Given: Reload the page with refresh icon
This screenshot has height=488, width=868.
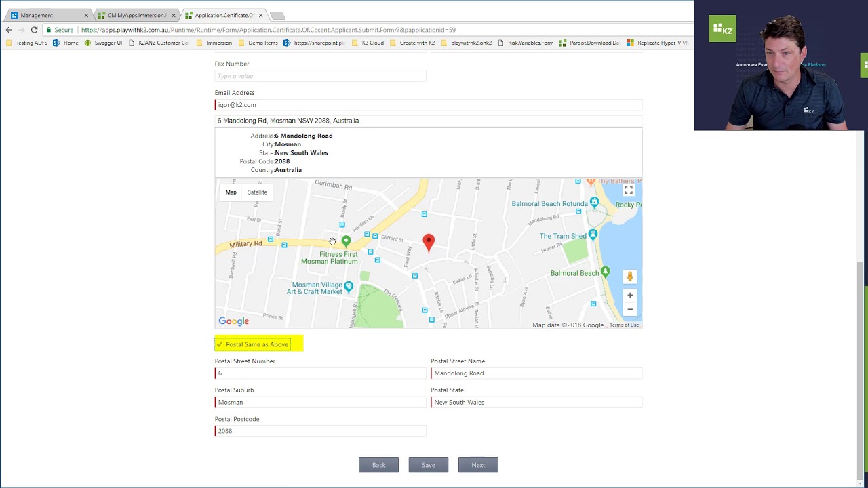Looking at the screenshot, I should tap(34, 30).
